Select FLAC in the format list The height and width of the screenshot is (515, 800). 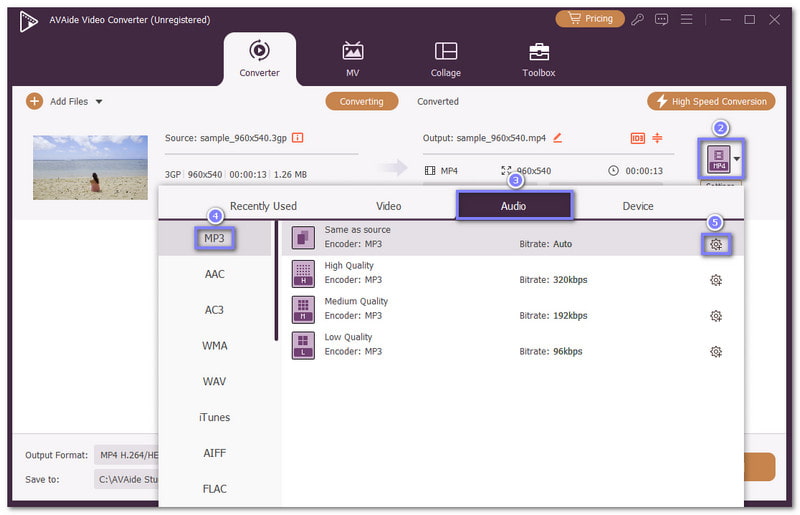[x=214, y=488]
